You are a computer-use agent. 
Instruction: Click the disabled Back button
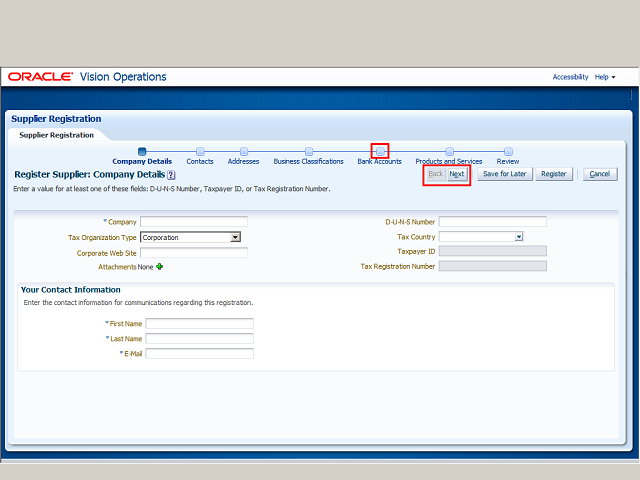(x=436, y=174)
